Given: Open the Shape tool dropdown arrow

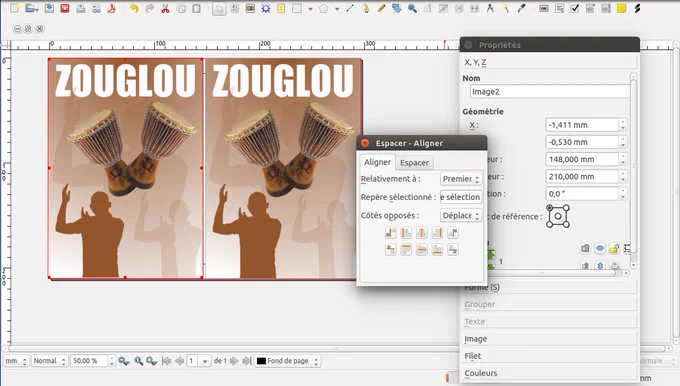Looking at the screenshot, I should pos(311,9).
